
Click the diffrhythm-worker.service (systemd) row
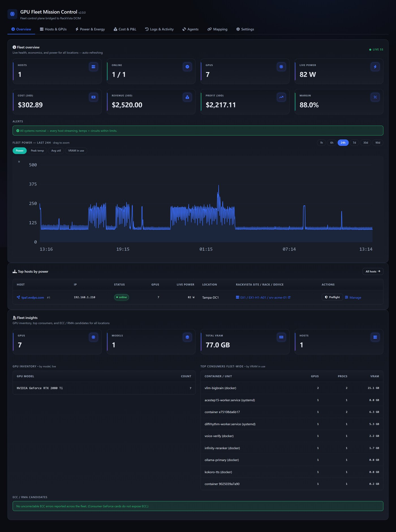coord(292,424)
